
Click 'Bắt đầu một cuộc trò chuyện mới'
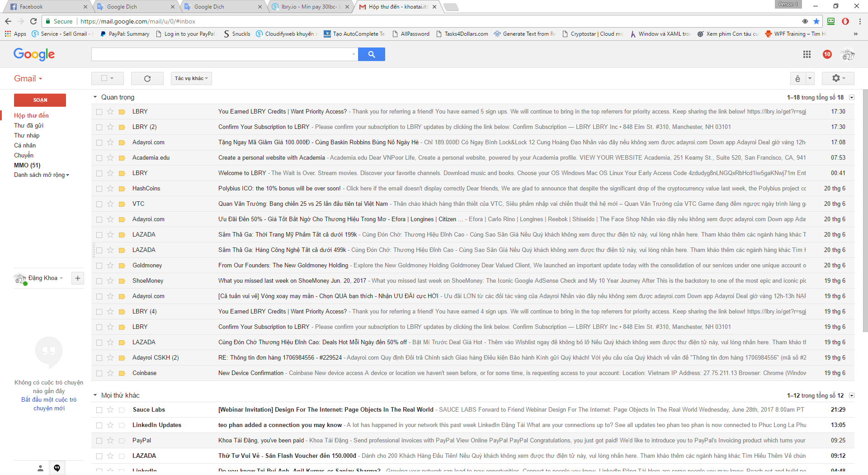[x=49, y=404]
